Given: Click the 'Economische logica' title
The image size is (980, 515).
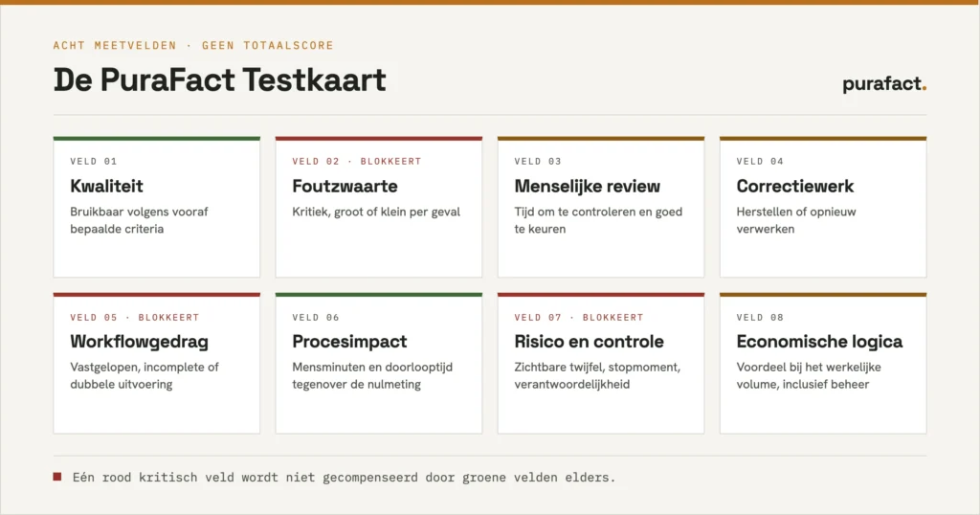Looking at the screenshot, I should 819,342.
